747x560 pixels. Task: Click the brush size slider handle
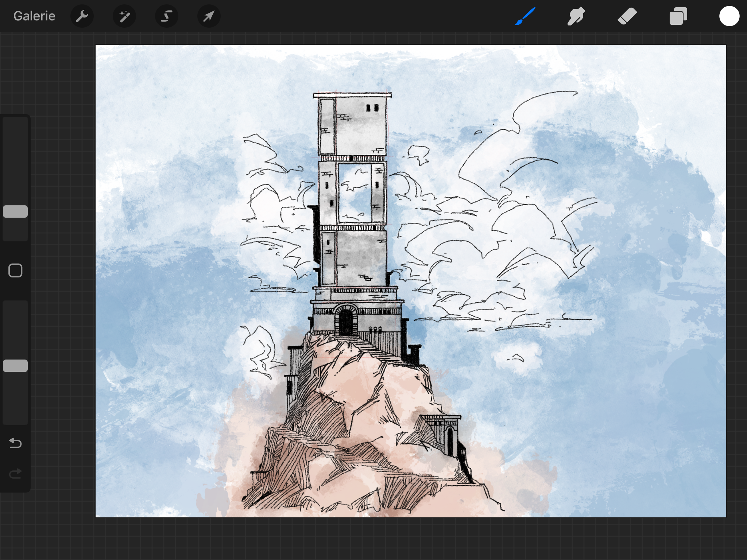click(15, 211)
